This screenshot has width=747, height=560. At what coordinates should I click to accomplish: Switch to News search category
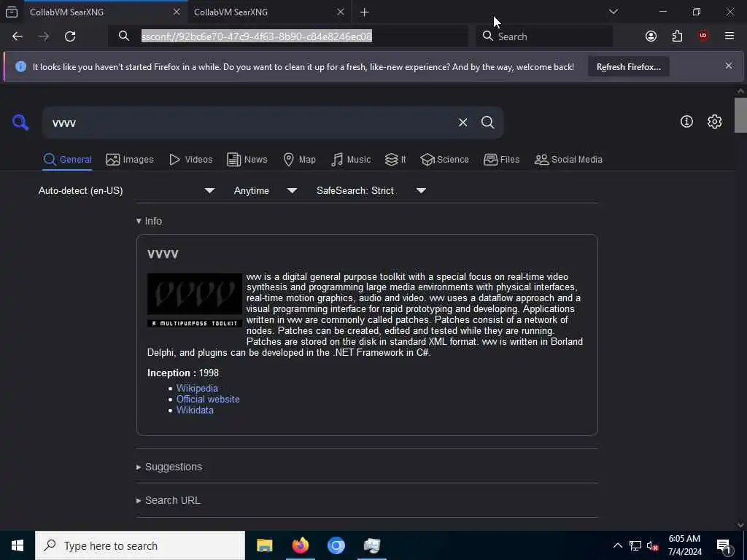(x=247, y=160)
